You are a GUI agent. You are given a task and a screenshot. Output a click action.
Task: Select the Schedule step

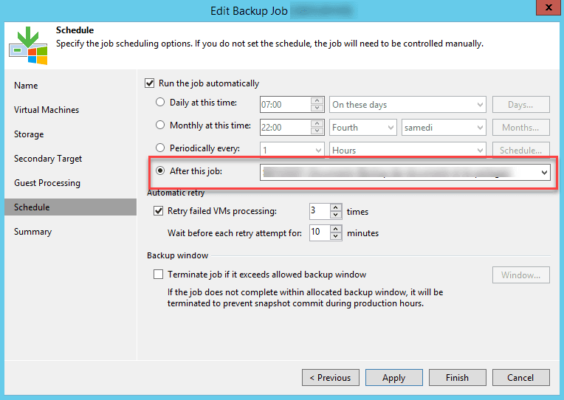(70, 207)
